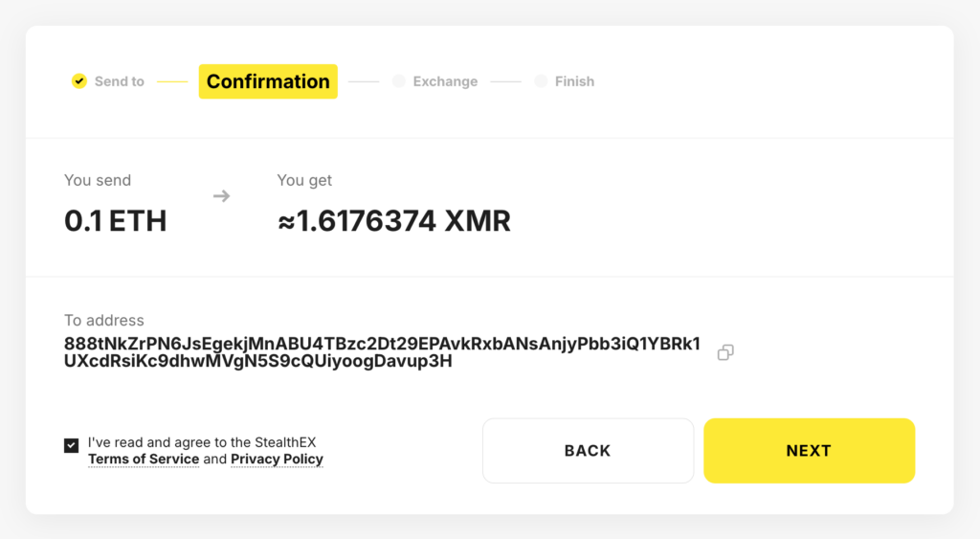Open the Terms of Service link
The height and width of the screenshot is (539, 980).
(x=144, y=460)
